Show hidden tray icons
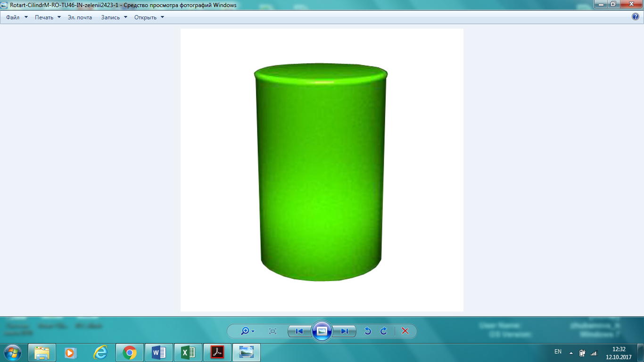Screen dimensions: 644x362 tap(571, 353)
